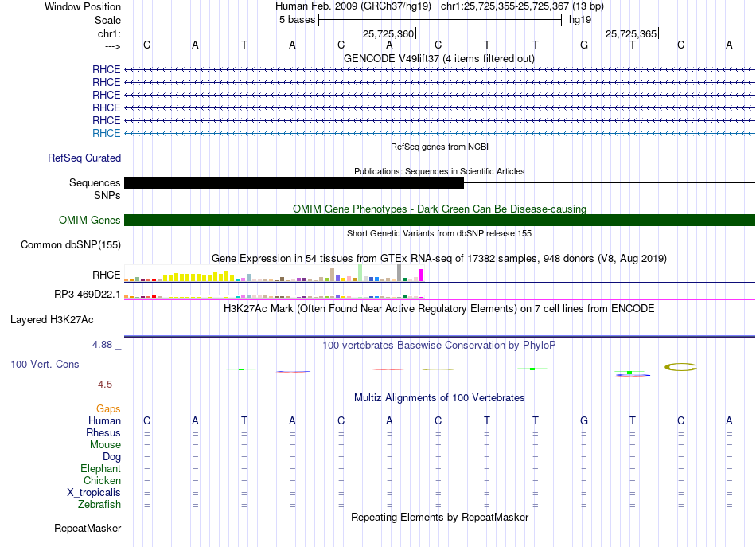Image resolution: width=756 pixels, height=547 pixels.
Task: Click the hg19 text beside the scale bar
Action: 580,20
